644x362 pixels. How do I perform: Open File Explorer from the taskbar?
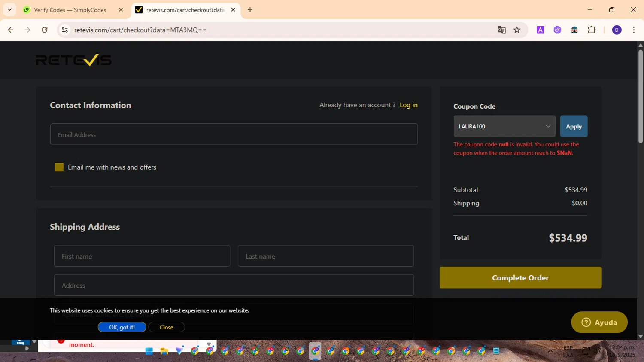tap(164, 351)
